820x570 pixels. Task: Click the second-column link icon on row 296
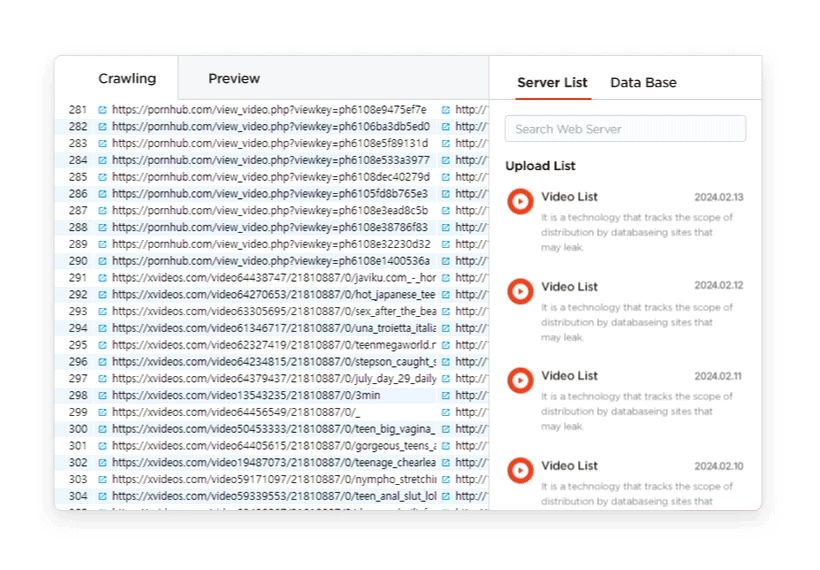click(446, 362)
